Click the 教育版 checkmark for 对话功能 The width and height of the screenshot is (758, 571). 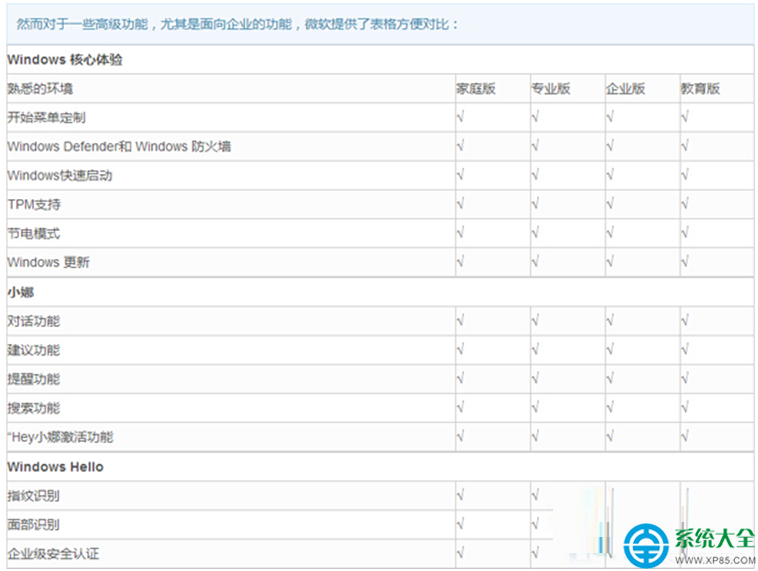tap(685, 320)
